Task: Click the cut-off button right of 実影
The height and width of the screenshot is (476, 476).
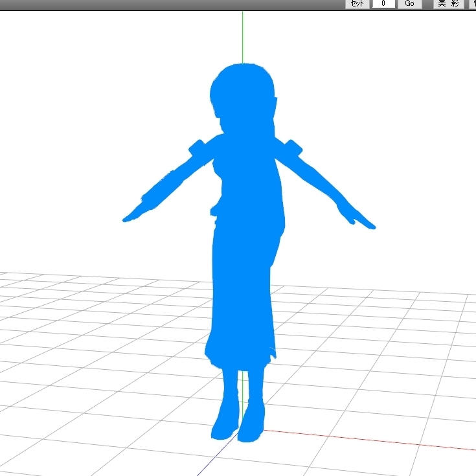Action: (x=472, y=4)
